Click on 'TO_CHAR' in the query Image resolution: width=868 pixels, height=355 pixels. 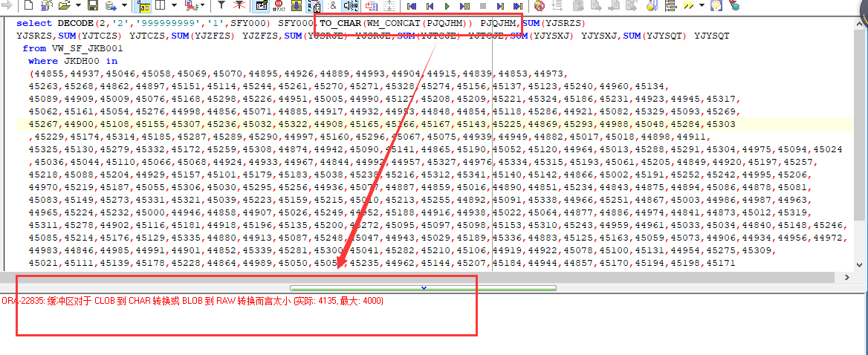340,23
